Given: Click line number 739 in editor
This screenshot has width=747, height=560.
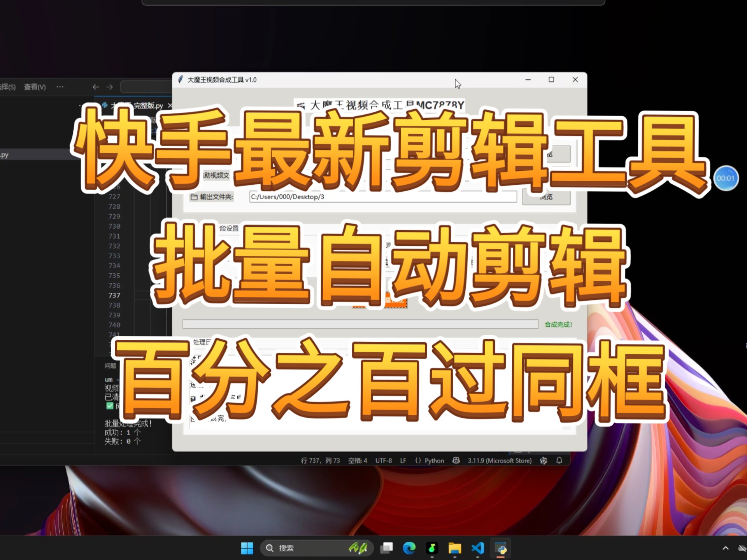Looking at the screenshot, I should tap(114, 315).
